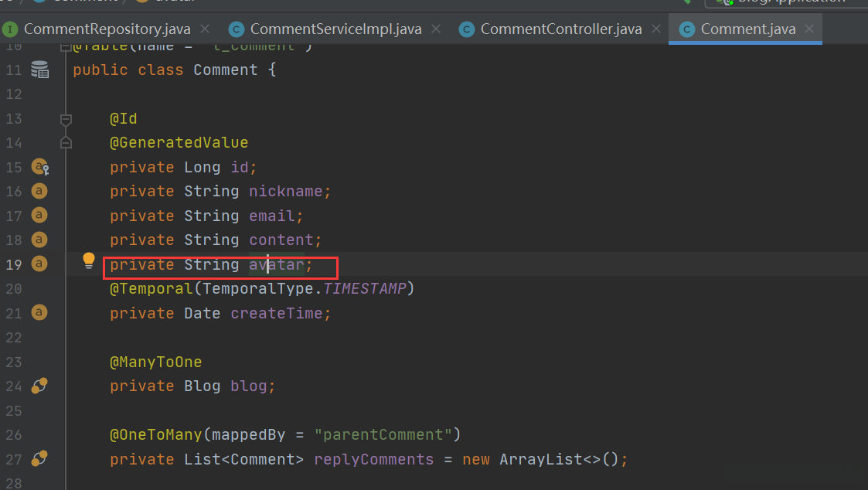Screen dimensions: 868x490
Task: Click the field name email
Action: coord(272,216)
